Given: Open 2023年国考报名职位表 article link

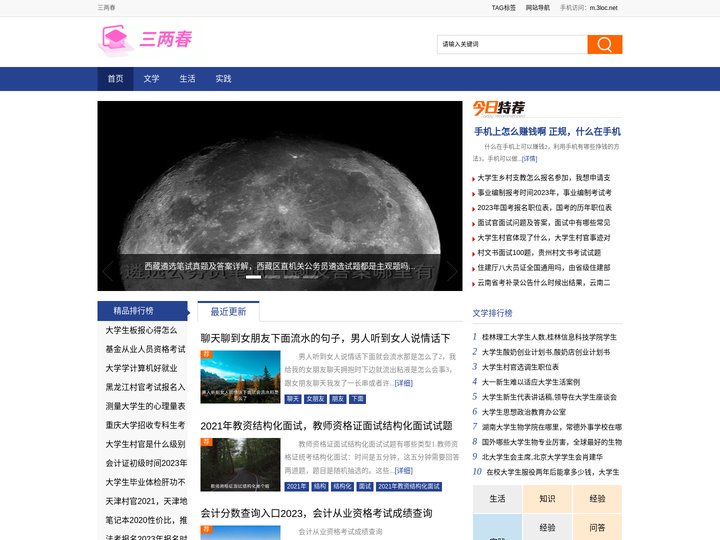Looking at the screenshot, I should click(545, 208).
